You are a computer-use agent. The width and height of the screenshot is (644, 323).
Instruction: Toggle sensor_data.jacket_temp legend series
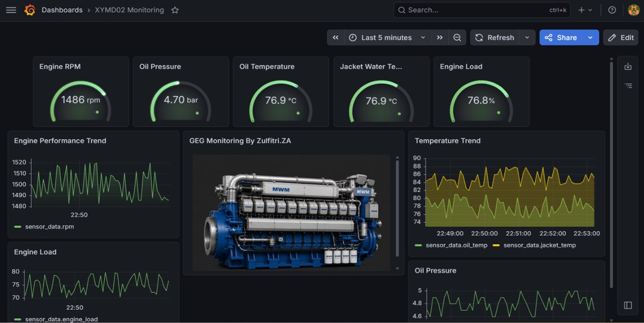[539, 246]
